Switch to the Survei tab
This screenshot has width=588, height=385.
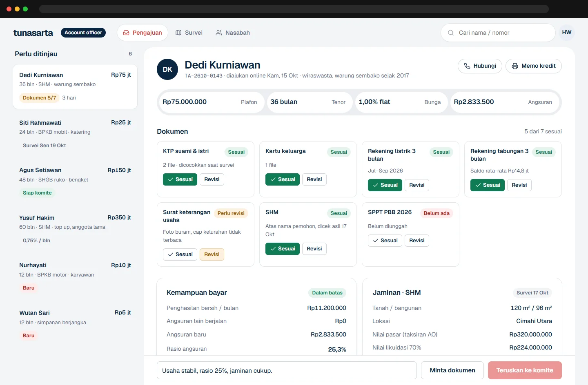tap(189, 33)
